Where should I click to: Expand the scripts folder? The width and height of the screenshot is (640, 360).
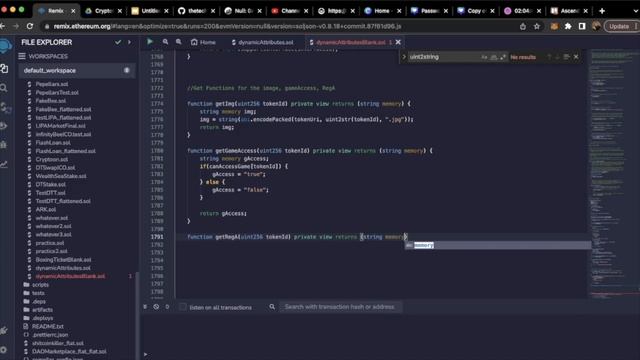[x=40, y=284]
